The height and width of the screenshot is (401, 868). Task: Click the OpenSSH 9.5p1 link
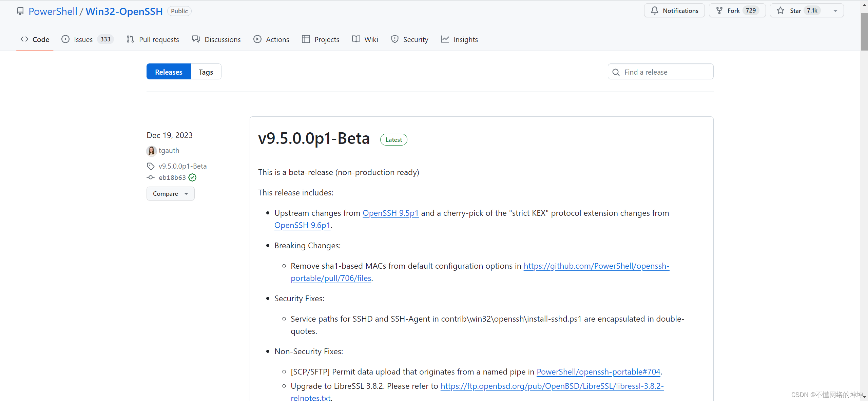pos(391,213)
